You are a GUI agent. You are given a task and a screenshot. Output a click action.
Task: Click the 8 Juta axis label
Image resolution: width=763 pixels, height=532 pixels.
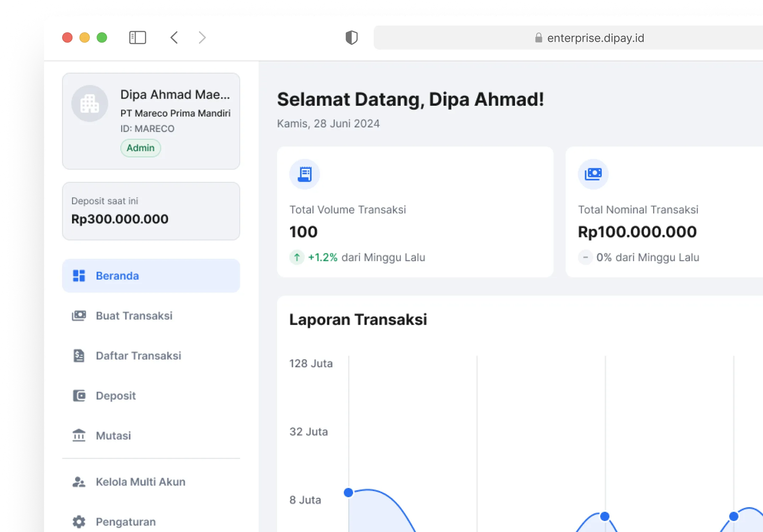coord(305,500)
